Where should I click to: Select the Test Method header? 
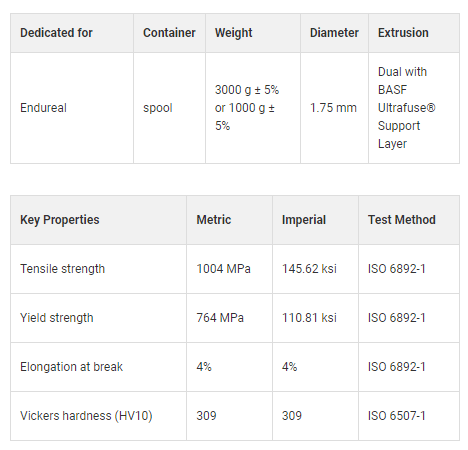pos(402,220)
